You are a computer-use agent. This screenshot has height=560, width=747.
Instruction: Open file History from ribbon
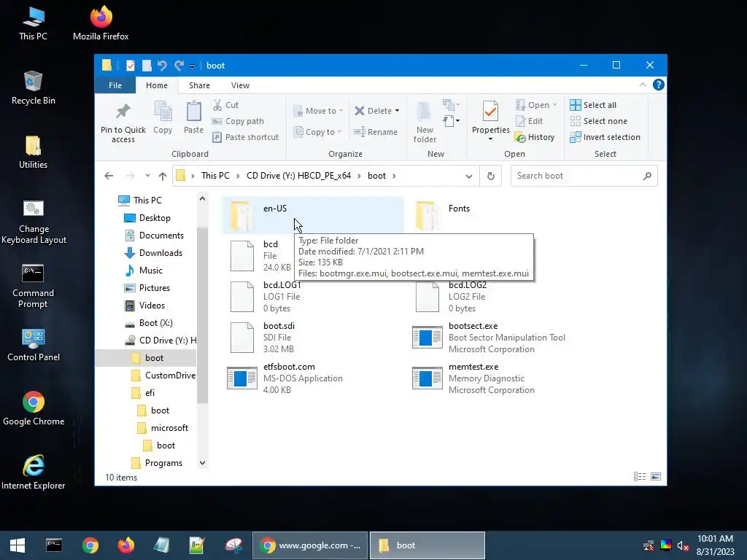pyautogui.click(x=535, y=137)
